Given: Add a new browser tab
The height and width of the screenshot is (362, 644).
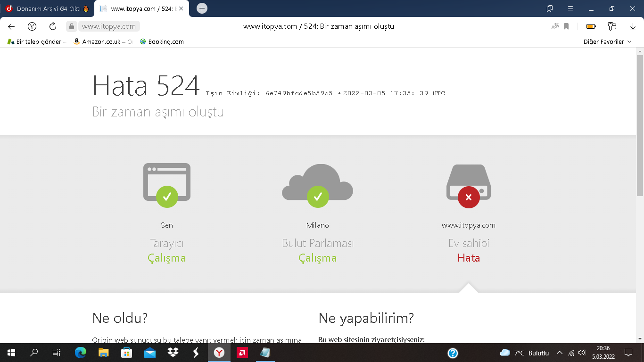Looking at the screenshot, I should click(202, 8).
